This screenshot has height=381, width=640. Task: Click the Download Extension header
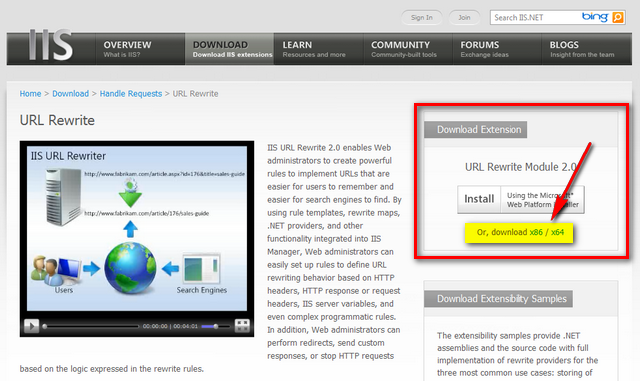coord(476,129)
